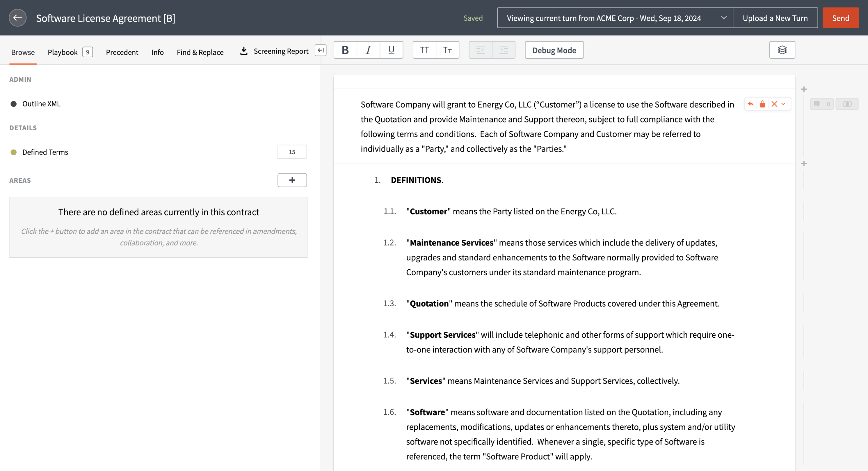The height and width of the screenshot is (471, 868).
Task: Click the layers stack icon button
Action: point(782,50)
